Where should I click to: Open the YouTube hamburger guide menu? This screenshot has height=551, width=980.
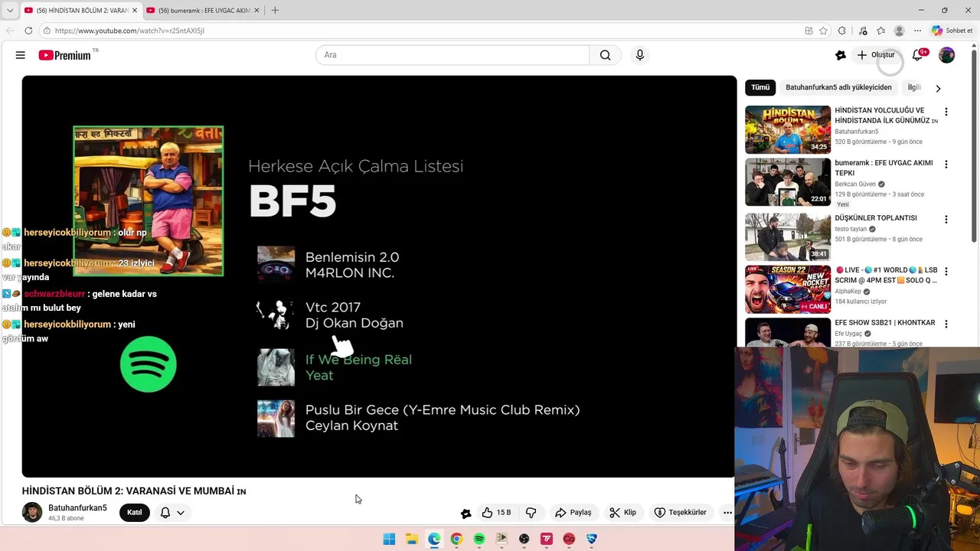(21, 55)
